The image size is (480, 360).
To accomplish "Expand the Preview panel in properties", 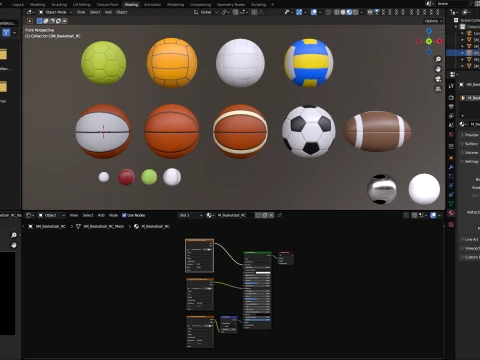I will 471,135.
